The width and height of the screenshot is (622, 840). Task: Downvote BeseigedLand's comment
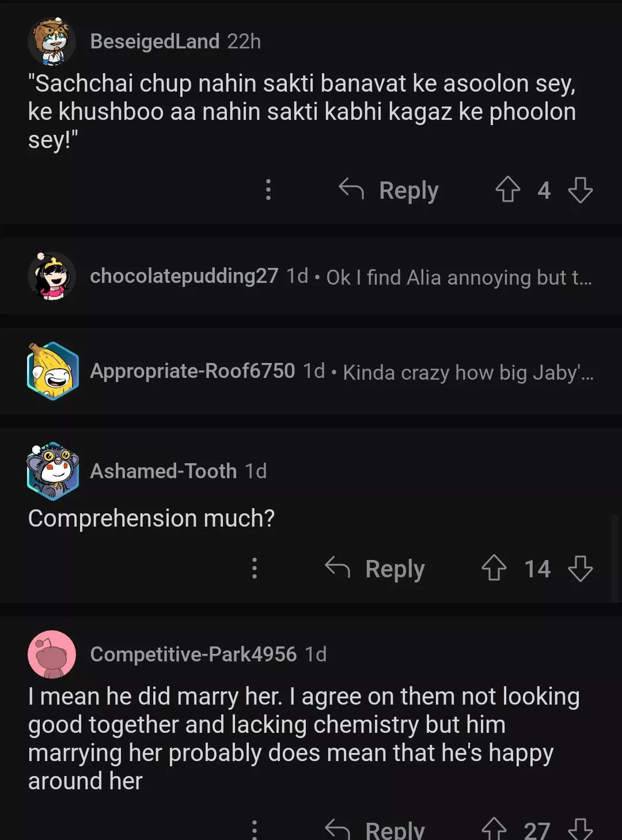(580, 190)
